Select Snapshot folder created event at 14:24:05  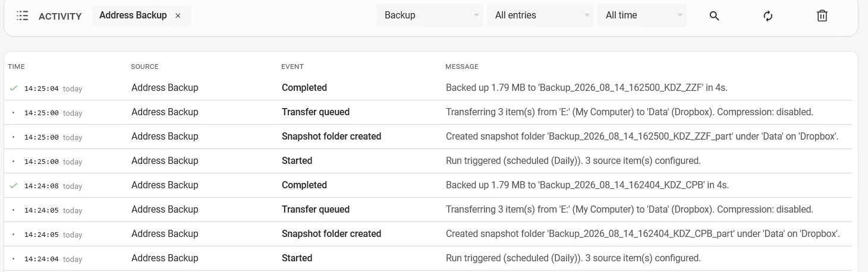pos(332,234)
